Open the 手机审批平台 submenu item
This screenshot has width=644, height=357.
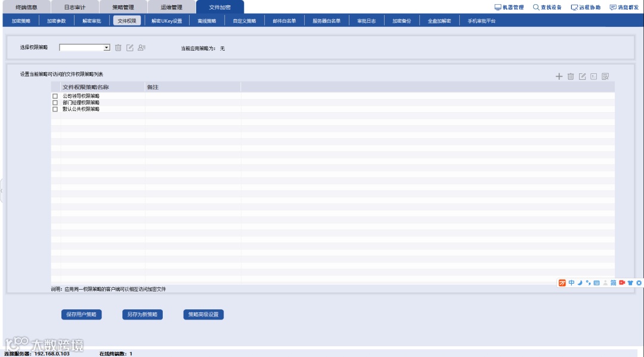coord(481,21)
